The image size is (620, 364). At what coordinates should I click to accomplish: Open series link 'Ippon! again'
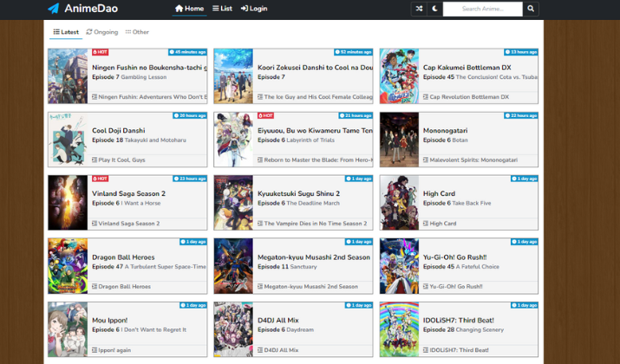pos(114,350)
